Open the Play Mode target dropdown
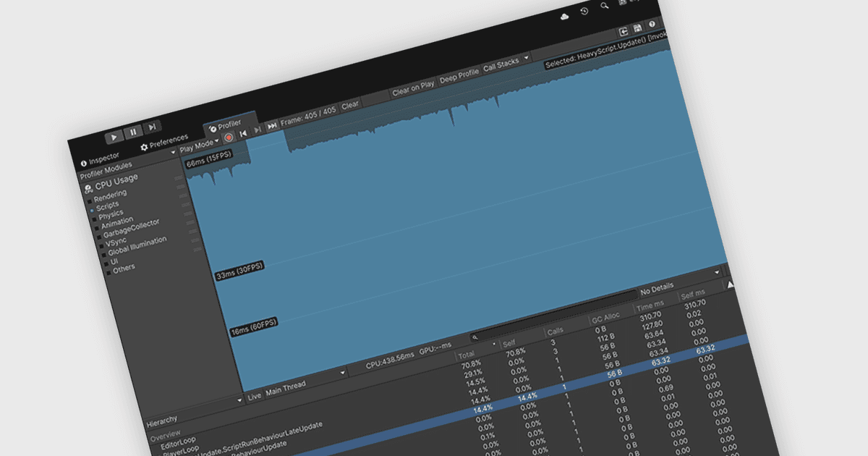The image size is (868, 456). [197, 145]
